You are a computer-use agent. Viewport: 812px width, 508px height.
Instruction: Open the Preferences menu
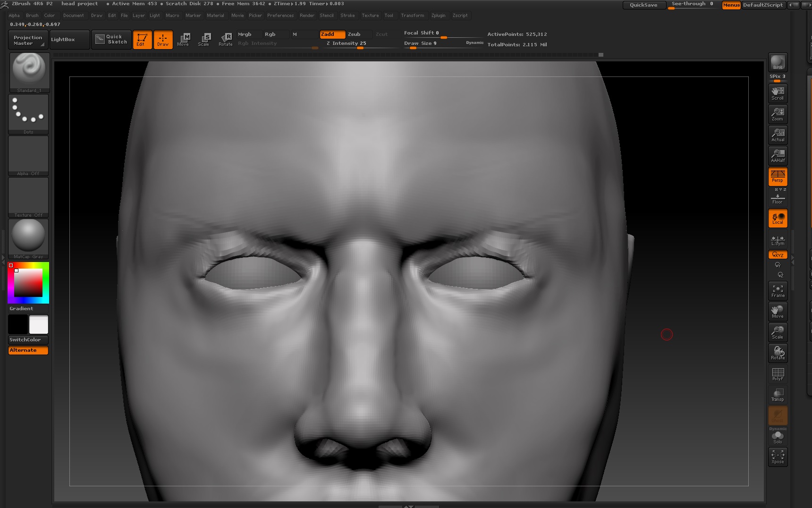coord(280,16)
